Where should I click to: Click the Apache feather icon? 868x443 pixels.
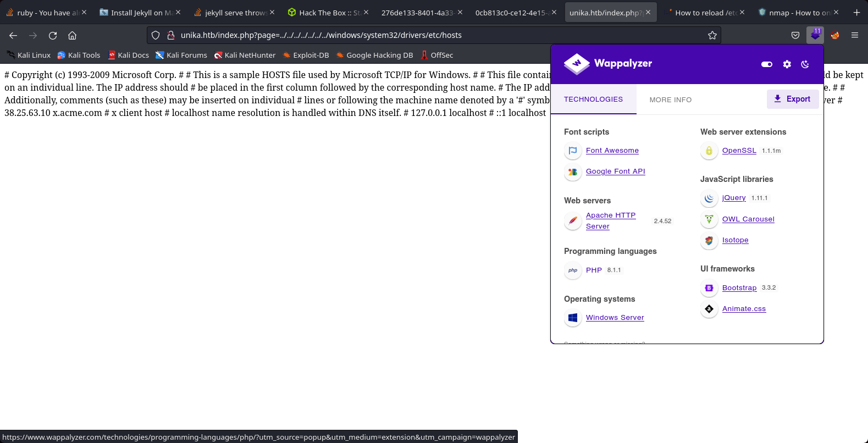[x=573, y=221]
